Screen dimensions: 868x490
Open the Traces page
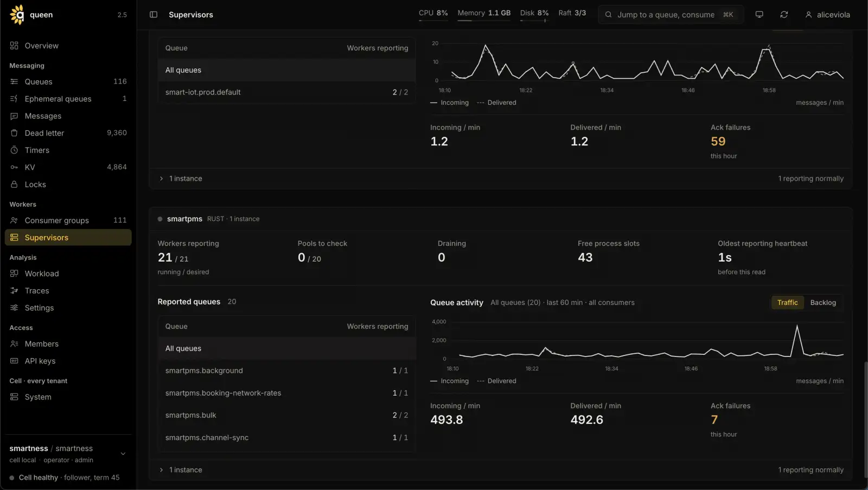click(x=68, y=291)
